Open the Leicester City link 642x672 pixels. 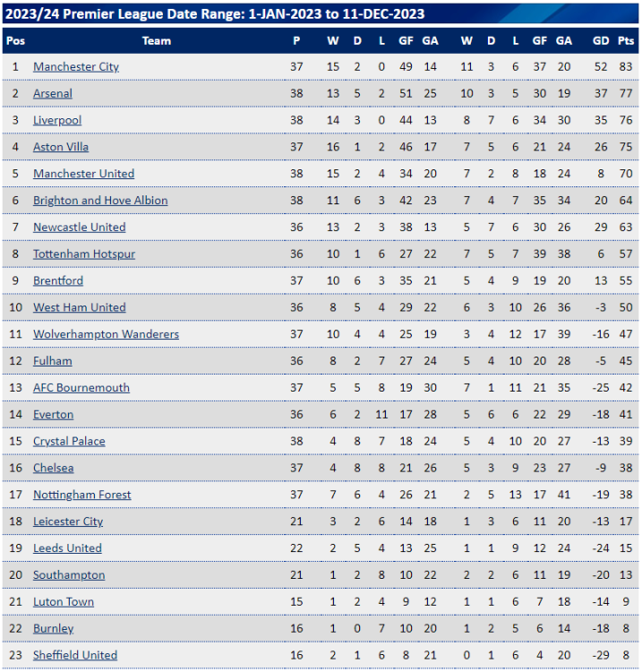pyautogui.click(x=68, y=521)
